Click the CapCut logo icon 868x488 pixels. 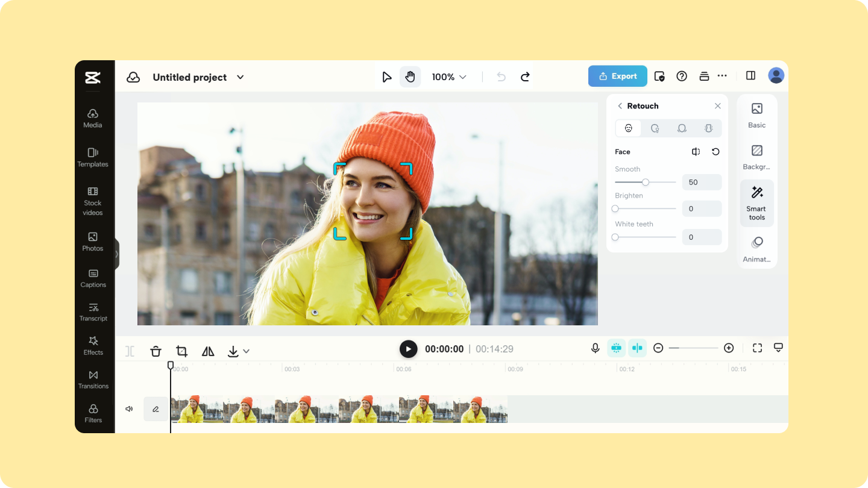[x=92, y=77]
